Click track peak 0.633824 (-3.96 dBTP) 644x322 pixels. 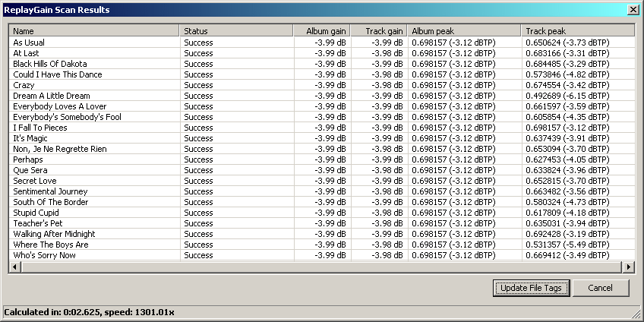(567, 170)
